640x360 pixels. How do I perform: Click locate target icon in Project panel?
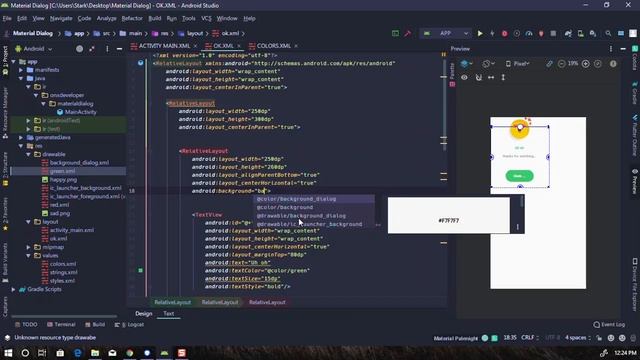[x=79, y=49]
